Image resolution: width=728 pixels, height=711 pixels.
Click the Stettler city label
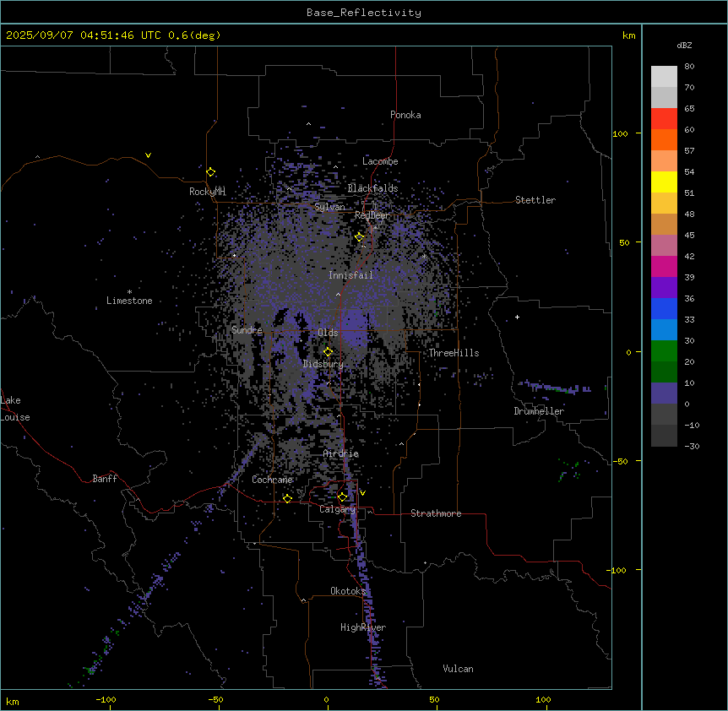[x=535, y=200]
